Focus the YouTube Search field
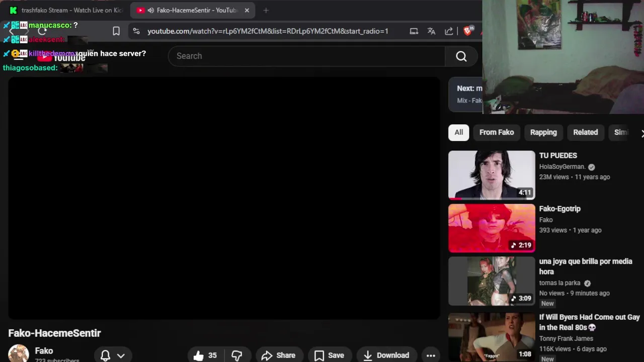 coord(307,56)
